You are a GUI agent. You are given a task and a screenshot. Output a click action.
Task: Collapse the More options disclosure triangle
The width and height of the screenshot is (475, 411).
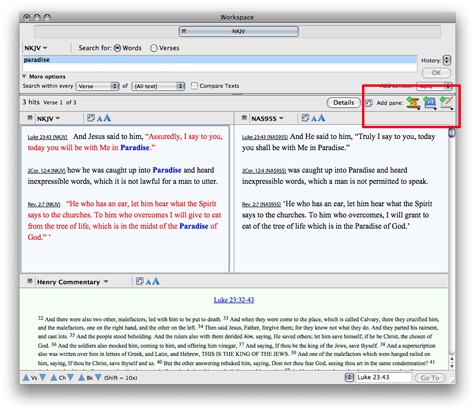[x=24, y=76]
